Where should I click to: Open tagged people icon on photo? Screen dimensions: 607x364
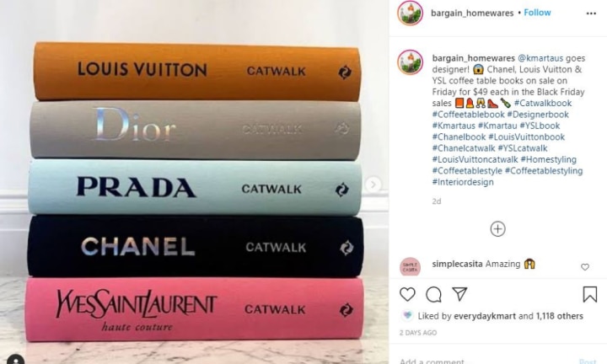point(15,359)
